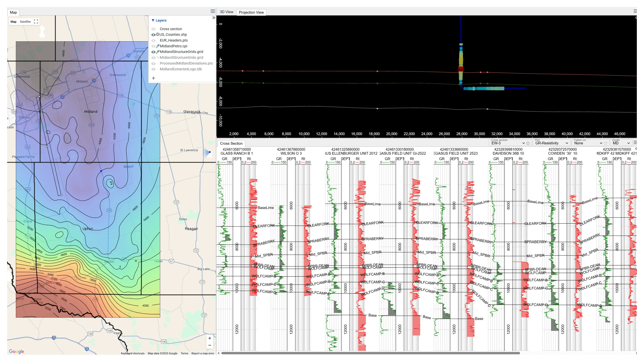This screenshot has width=644, height=362.
Task: Switch to the 3D View tab
Action: click(226, 12)
